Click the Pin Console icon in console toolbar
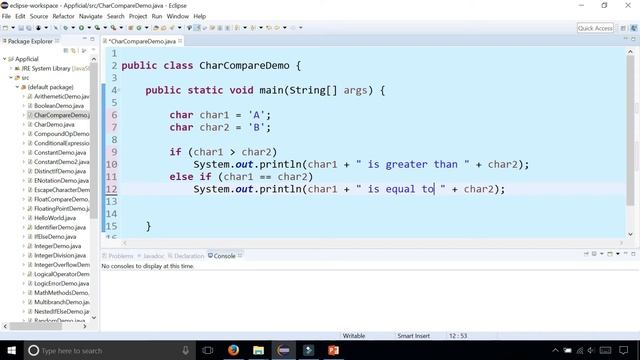 tap(587, 254)
